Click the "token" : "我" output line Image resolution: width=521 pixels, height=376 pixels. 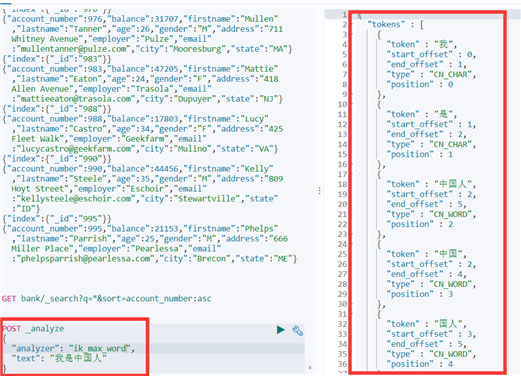(x=422, y=44)
